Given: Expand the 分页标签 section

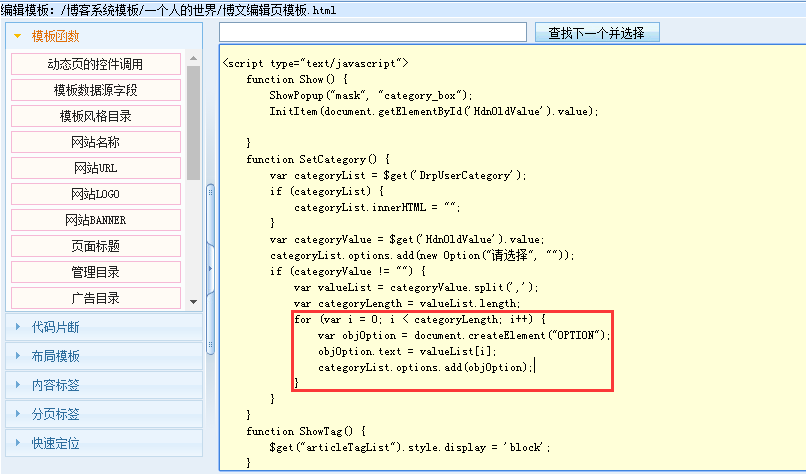Looking at the screenshot, I should (55, 414).
